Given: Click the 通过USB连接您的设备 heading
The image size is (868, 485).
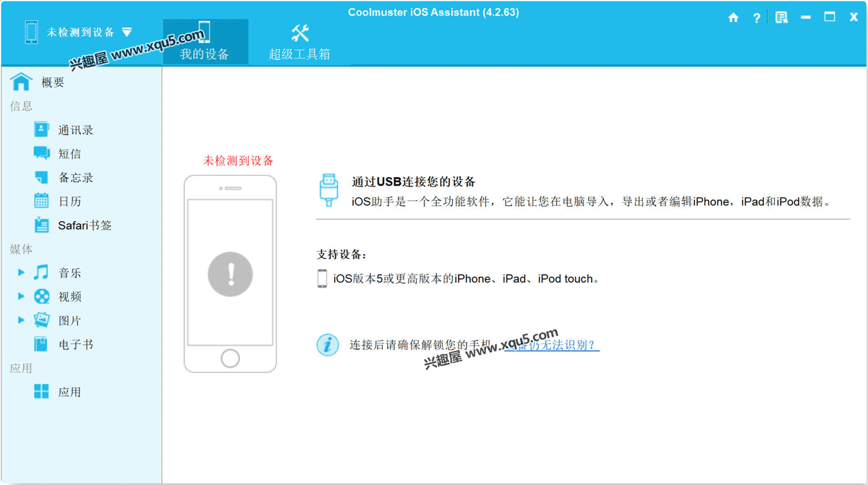Looking at the screenshot, I should tap(413, 181).
